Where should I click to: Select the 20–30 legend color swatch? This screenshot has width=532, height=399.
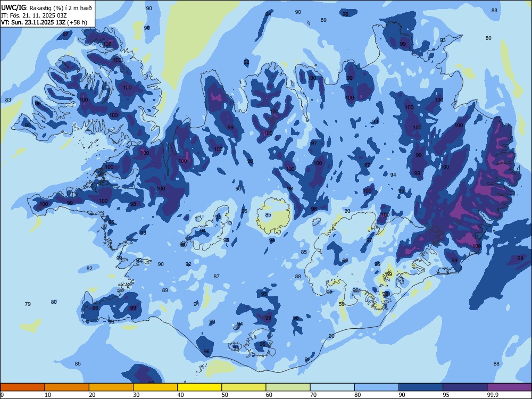click(x=111, y=387)
